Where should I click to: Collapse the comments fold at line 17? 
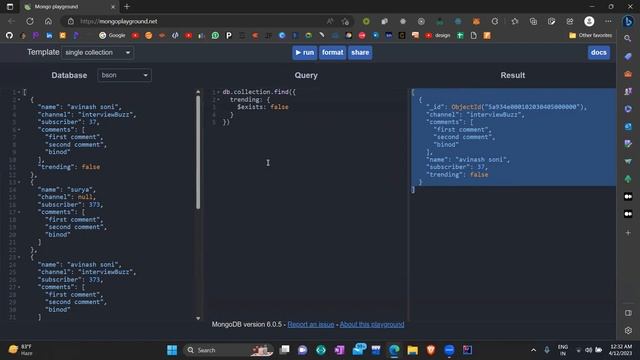(19, 212)
